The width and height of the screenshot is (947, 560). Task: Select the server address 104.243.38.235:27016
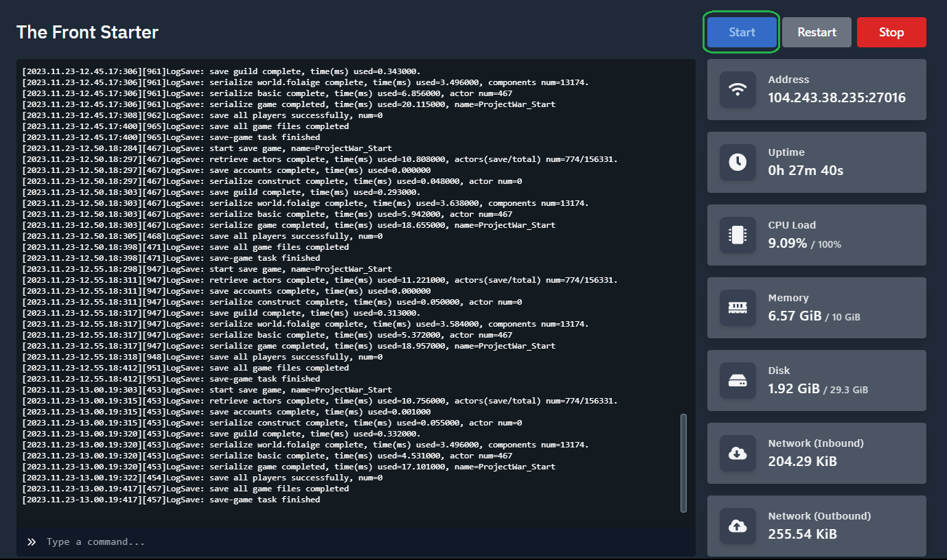[837, 97]
